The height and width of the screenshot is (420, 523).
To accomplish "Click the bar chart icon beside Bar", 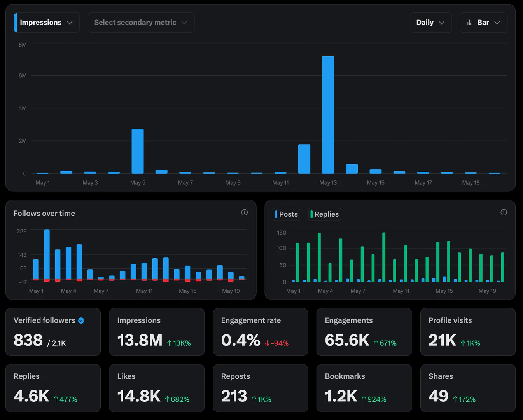I will click(470, 23).
